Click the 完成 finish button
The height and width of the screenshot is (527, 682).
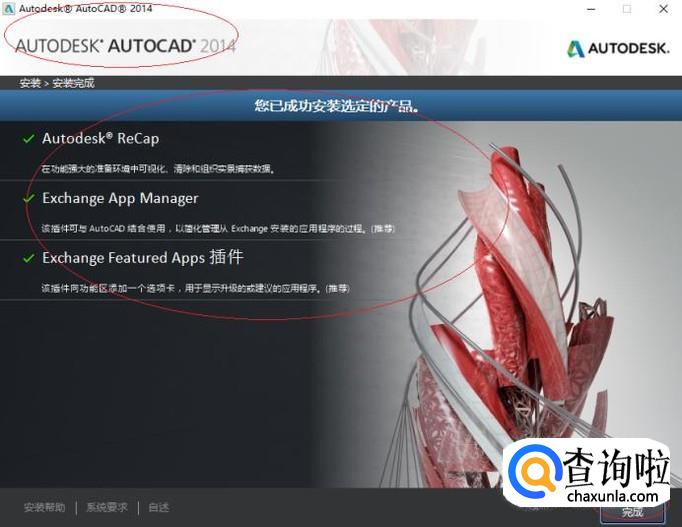tap(632, 513)
